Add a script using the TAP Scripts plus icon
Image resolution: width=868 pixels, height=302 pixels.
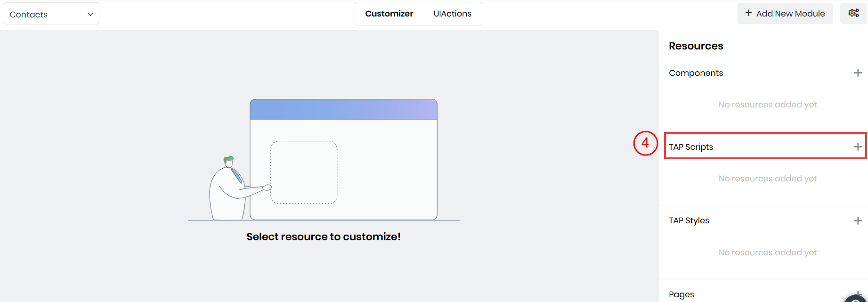click(x=858, y=147)
